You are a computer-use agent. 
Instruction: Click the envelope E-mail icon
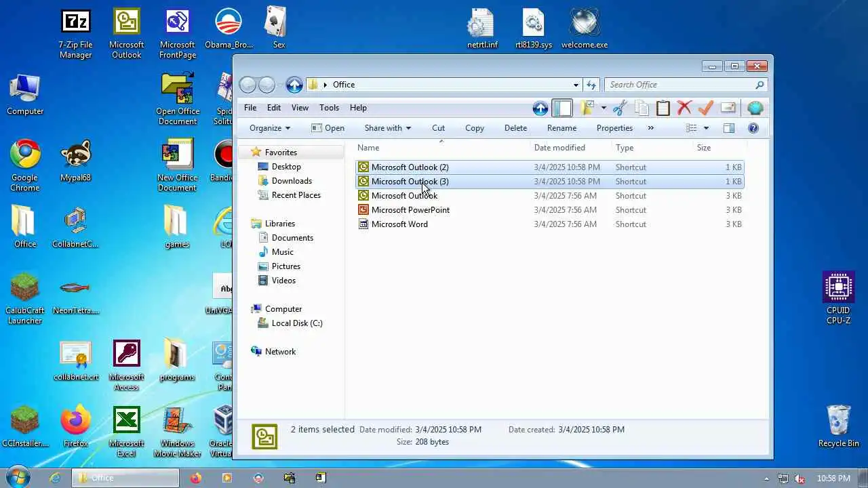pos(728,108)
